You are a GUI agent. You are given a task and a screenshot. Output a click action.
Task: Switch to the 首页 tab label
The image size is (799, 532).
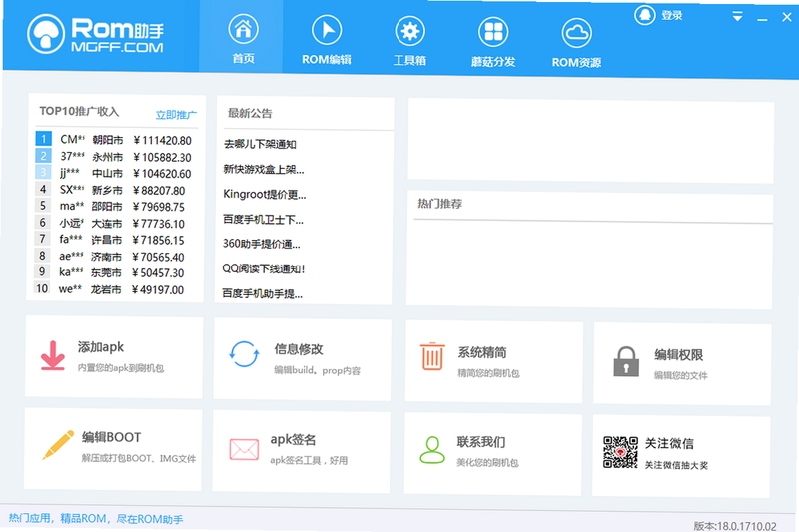(x=243, y=59)
